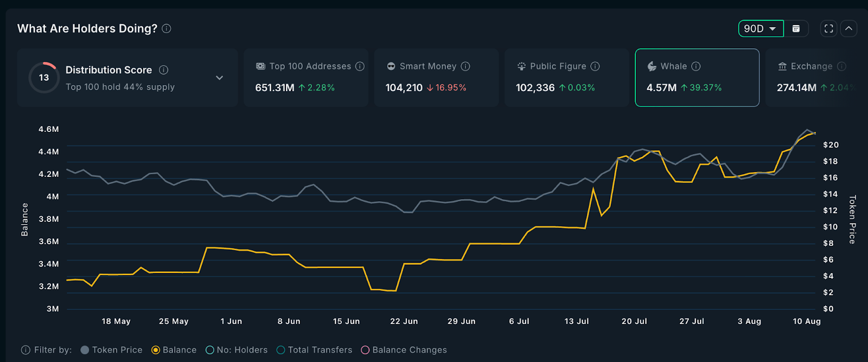Click the 4.6M balance axis label
868x362 pixels.
(49, 129)
